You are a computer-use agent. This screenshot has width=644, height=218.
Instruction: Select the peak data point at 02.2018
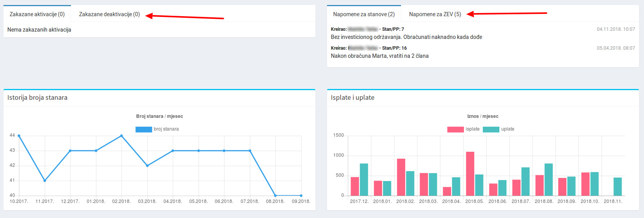121,136
